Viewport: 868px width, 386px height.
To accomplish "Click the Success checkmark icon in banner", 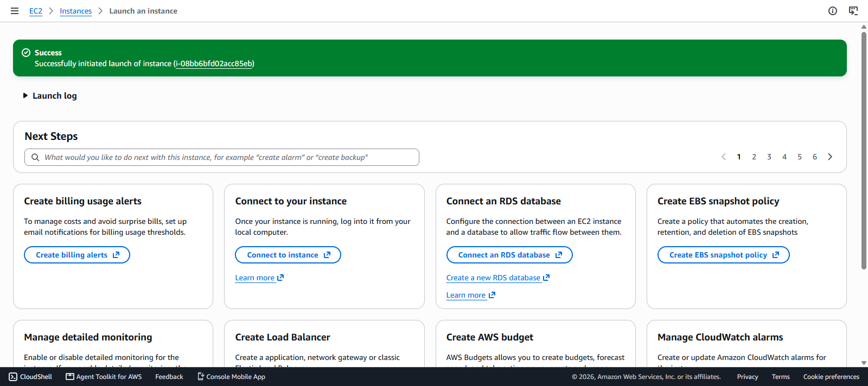I will [26, 53].
